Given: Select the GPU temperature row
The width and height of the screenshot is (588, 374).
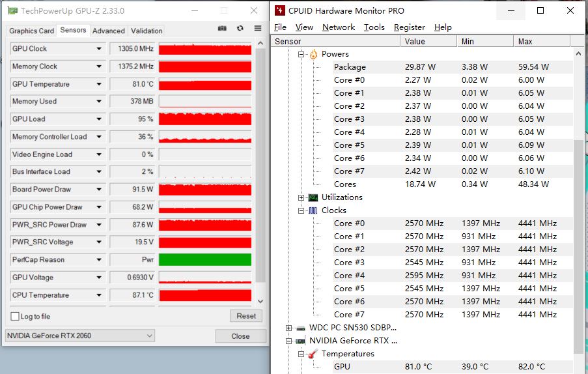Looking at the screenshot, I should pos(453,367).
